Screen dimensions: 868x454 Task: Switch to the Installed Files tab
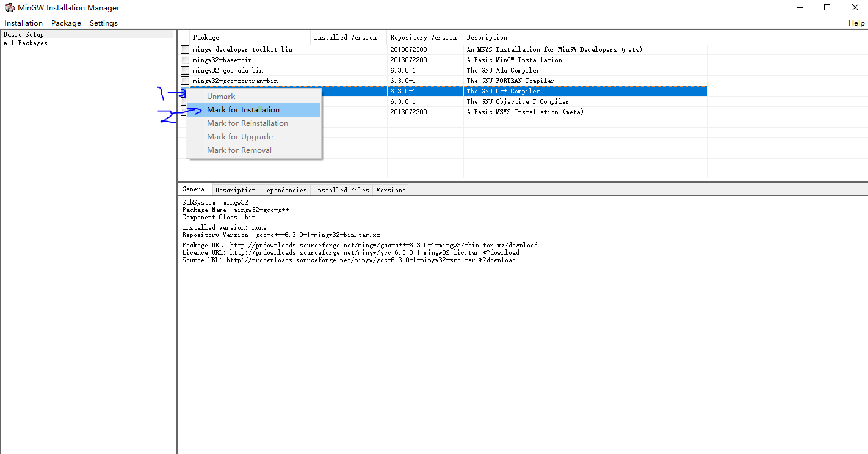click(341, 190)
